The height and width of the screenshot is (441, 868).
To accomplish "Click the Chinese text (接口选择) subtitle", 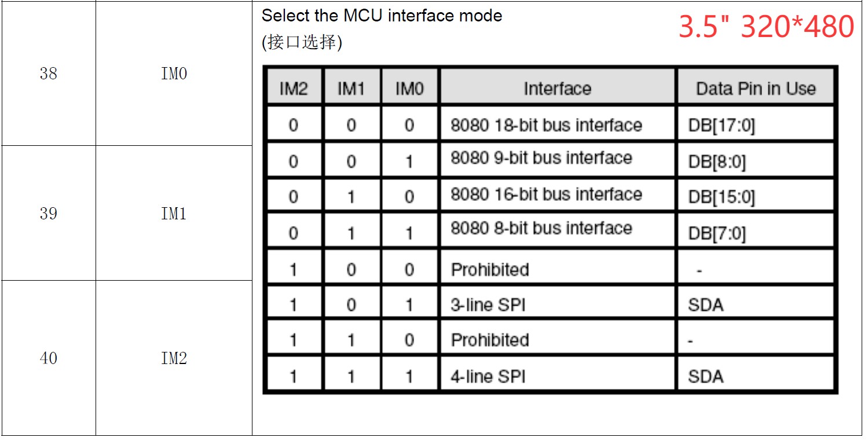I will [x=302, y=42].
